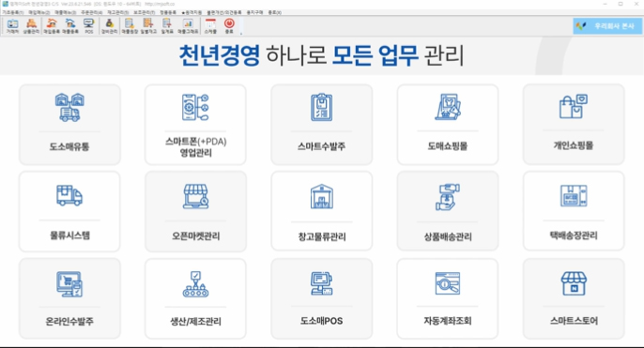644x348 pixels.
Task: Open the 거래처 toolbar icon
Action: pyautogui.click(x=12, y=26)
